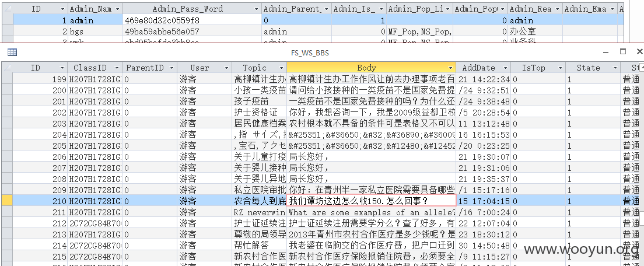Click the select-all corner of FS_WS_BBS table
Screen dimensions: 644x266
click(x=6, y=68)
